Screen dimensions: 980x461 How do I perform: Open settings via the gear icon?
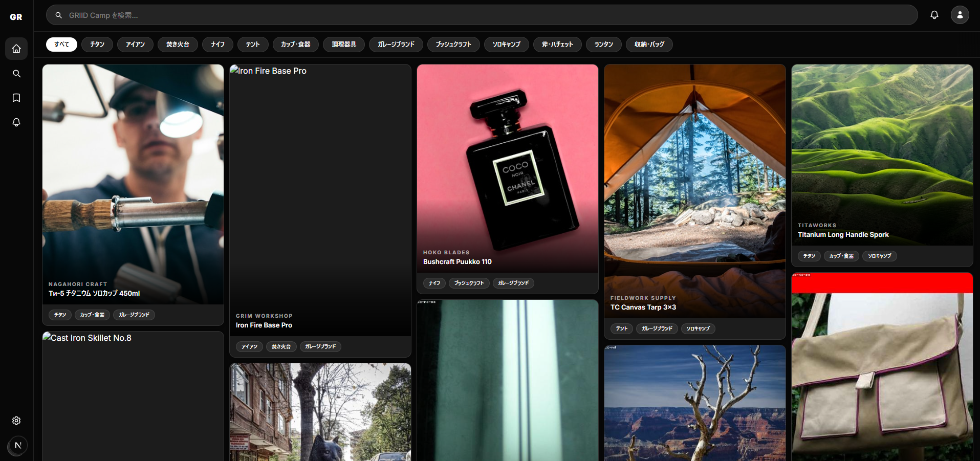[16, 421]
